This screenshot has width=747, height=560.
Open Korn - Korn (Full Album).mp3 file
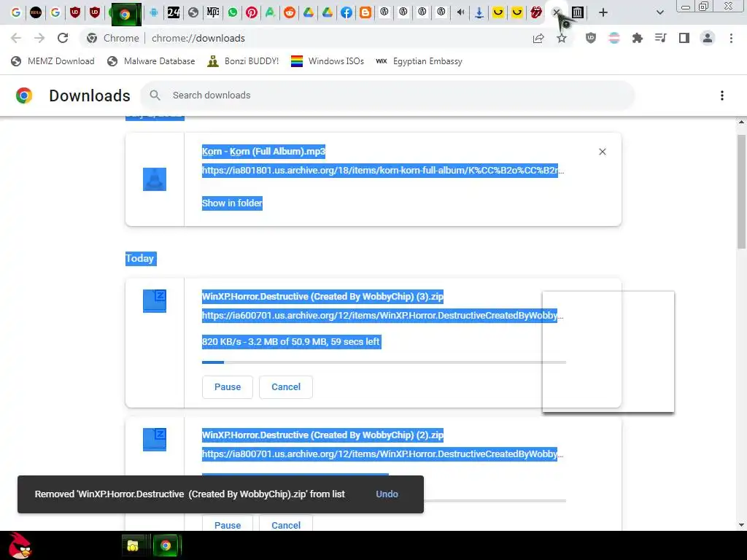[263, 152]
